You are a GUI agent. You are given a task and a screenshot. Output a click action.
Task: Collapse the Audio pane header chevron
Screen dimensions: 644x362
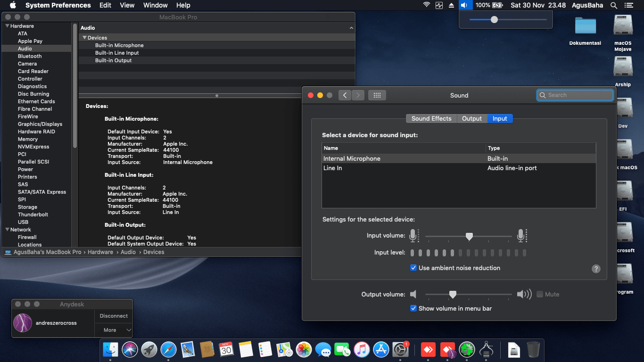point(351,28)
